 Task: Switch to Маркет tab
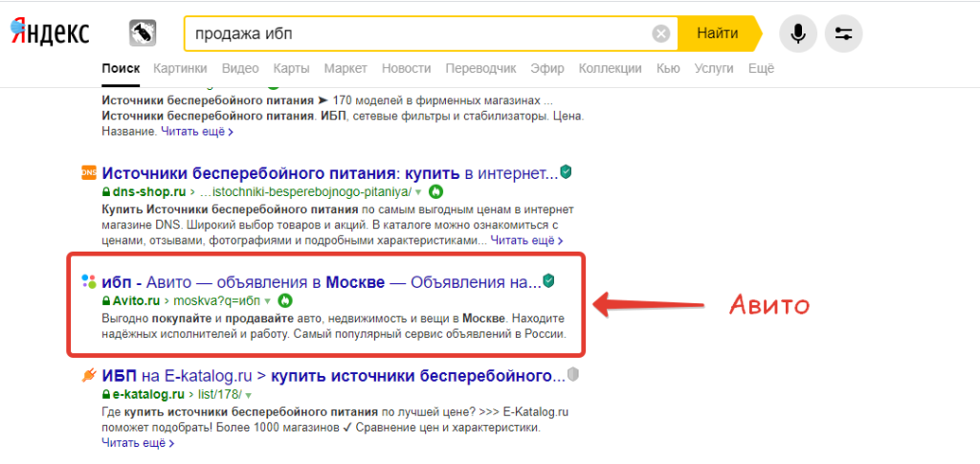click(345, 69)
